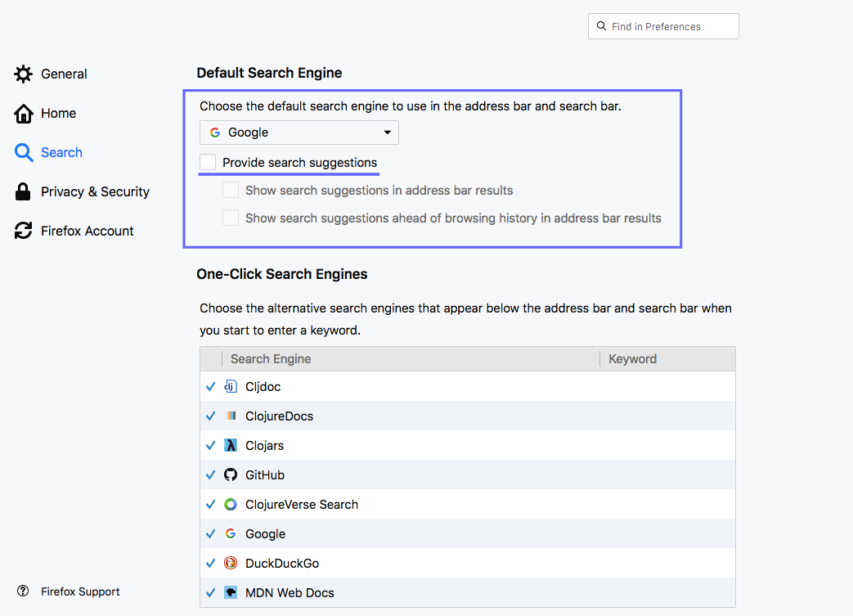Click the MDN Web Docs icon
Image resolution: width=853 pixels, height=616 pixels.
click(231, 592)
